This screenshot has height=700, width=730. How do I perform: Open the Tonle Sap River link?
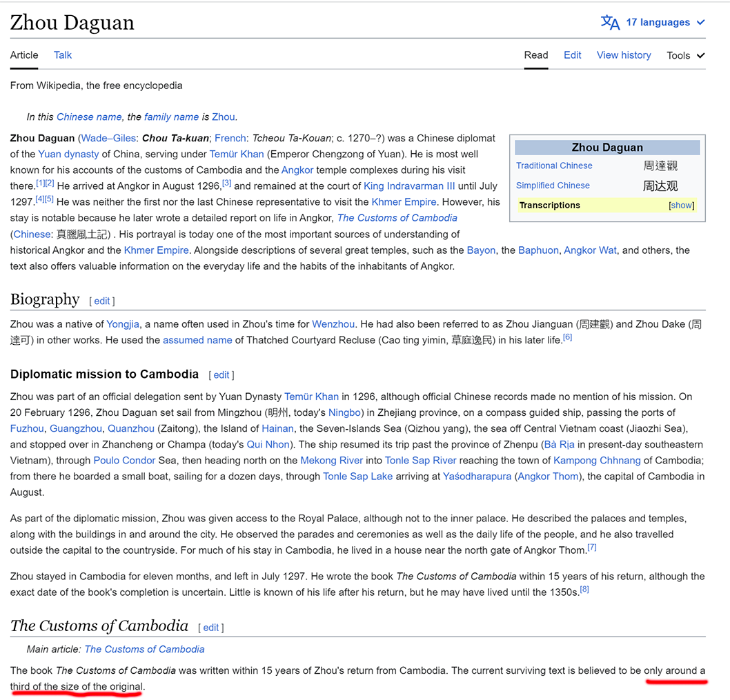[420, 460]
